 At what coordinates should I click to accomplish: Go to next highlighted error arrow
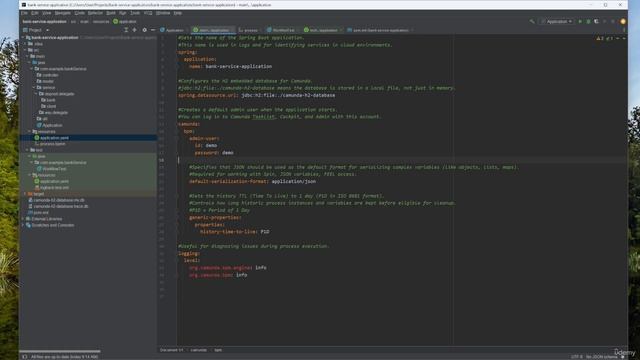(623, 38)
